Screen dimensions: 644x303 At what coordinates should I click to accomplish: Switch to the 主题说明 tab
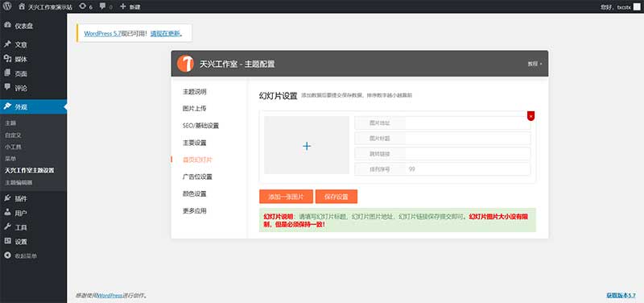point(195,92)
